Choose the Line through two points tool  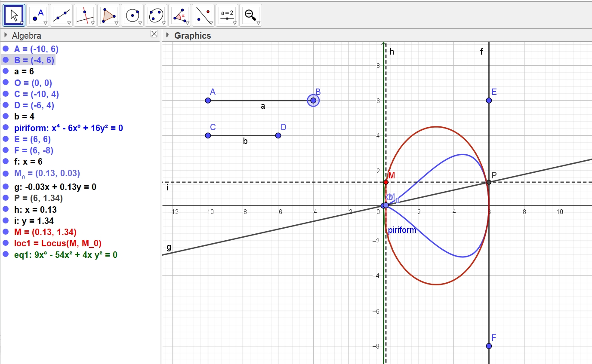pyautogui.click(x=62, y=15)
